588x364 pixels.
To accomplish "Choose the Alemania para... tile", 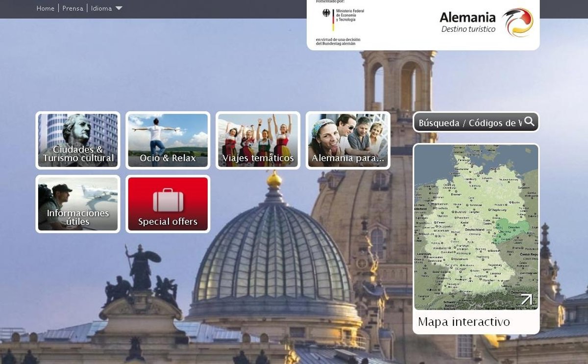I will [x=348, y=141].
